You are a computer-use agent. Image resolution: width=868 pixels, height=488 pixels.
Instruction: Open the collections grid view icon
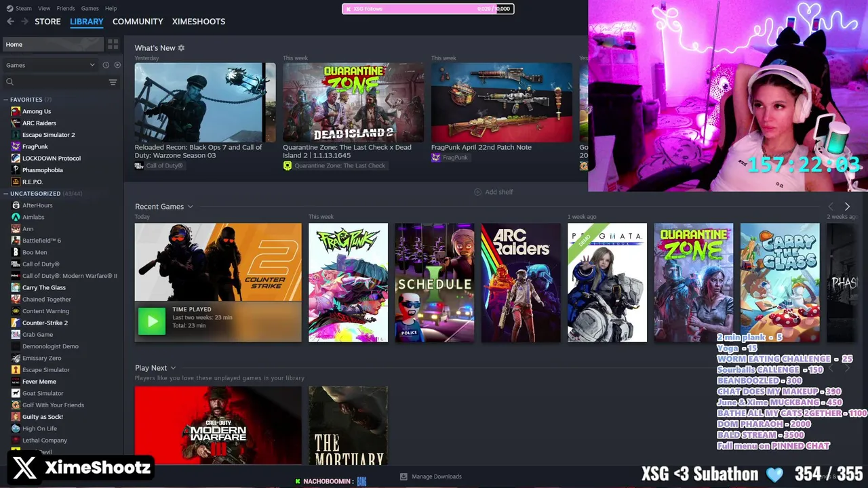113,44
